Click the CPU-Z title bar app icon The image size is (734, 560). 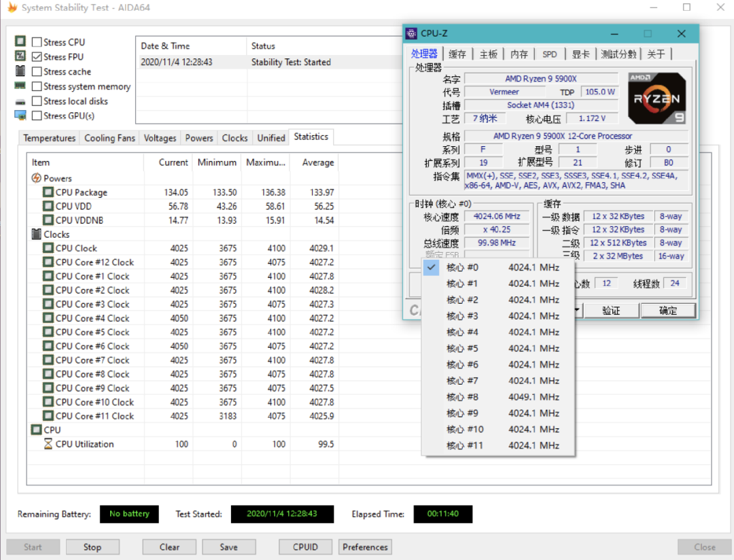[411, 33]
